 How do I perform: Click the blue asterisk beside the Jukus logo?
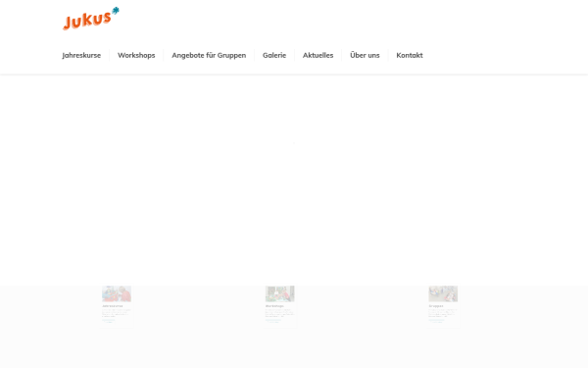tap(116, 11)
